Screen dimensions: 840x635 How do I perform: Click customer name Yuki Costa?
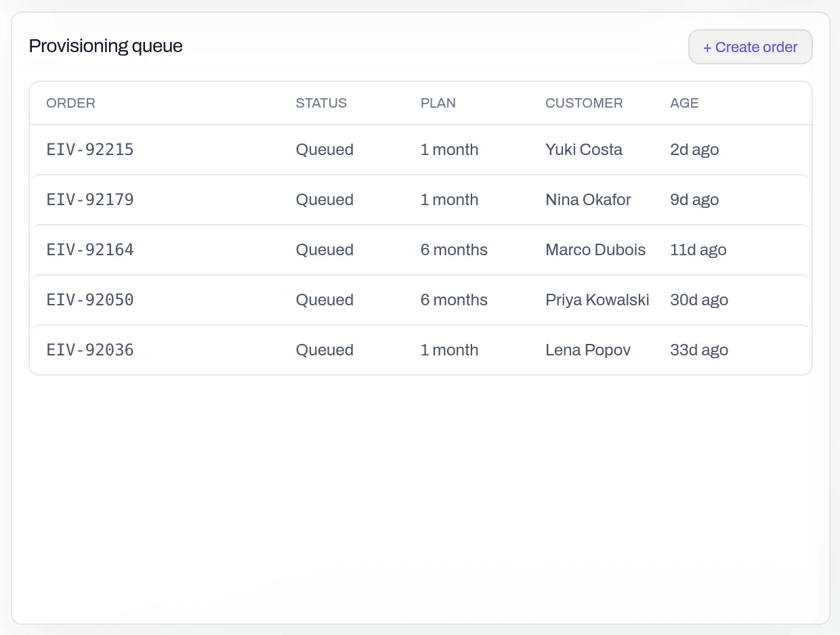[584, 150]
